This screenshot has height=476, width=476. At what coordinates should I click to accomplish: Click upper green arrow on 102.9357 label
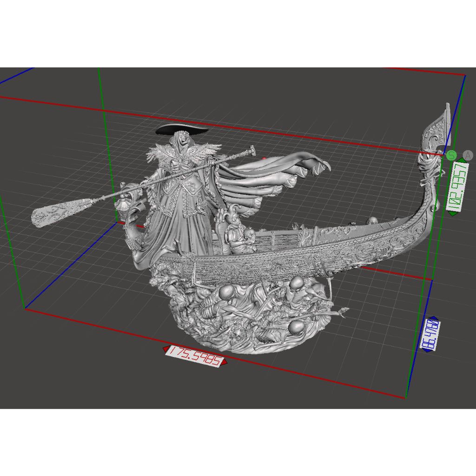tap(462, 160)
